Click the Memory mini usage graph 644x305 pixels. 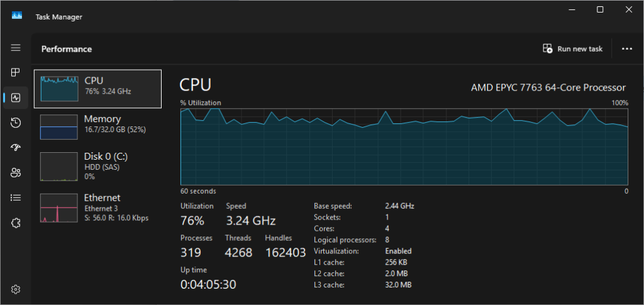click(58, 127)
